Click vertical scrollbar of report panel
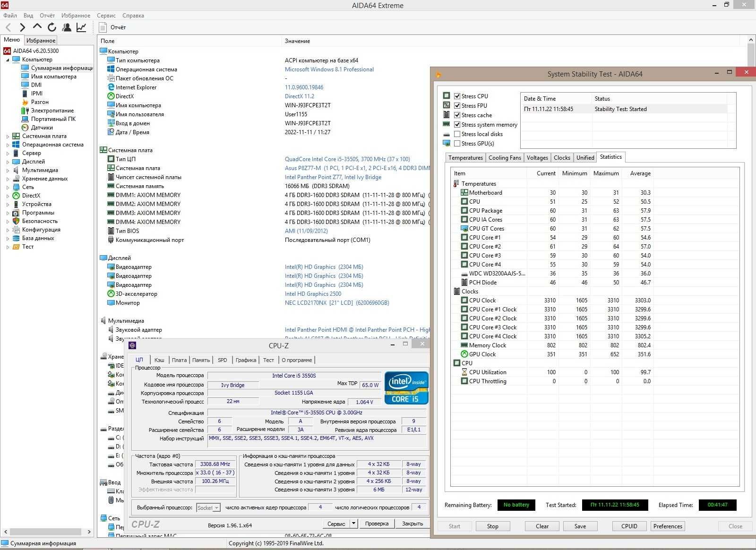The width and height of the screenshot is (756, 550). point(751,56)
